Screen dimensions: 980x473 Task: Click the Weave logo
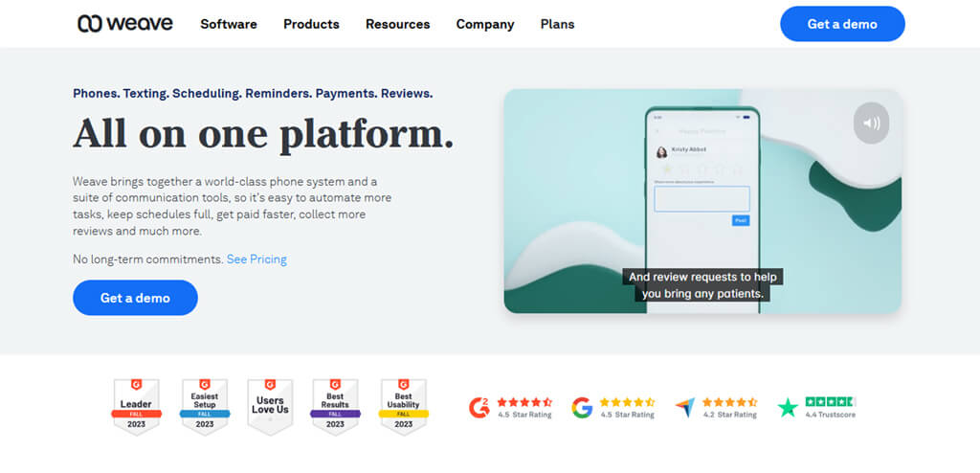(x=125, y=24)
